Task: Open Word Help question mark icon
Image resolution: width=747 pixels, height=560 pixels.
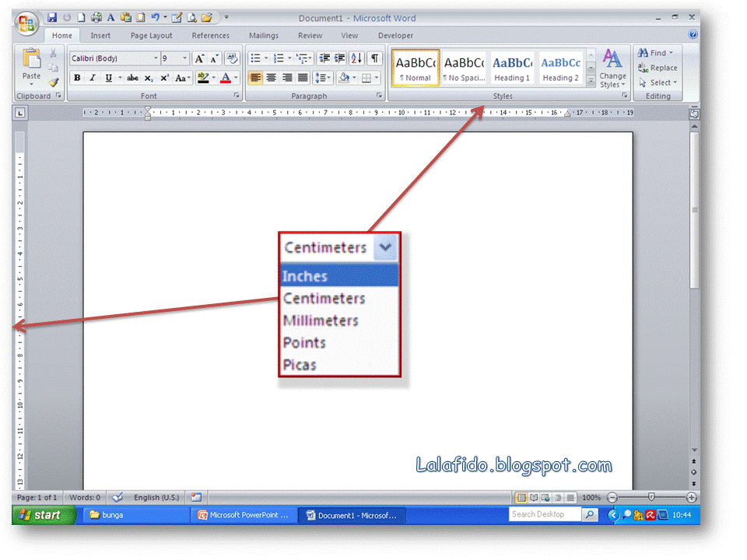Action: point(693,34)
